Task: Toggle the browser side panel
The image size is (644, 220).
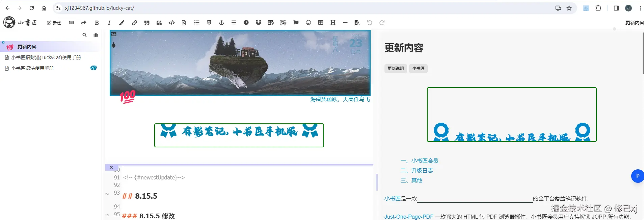Action: [616, 8]
